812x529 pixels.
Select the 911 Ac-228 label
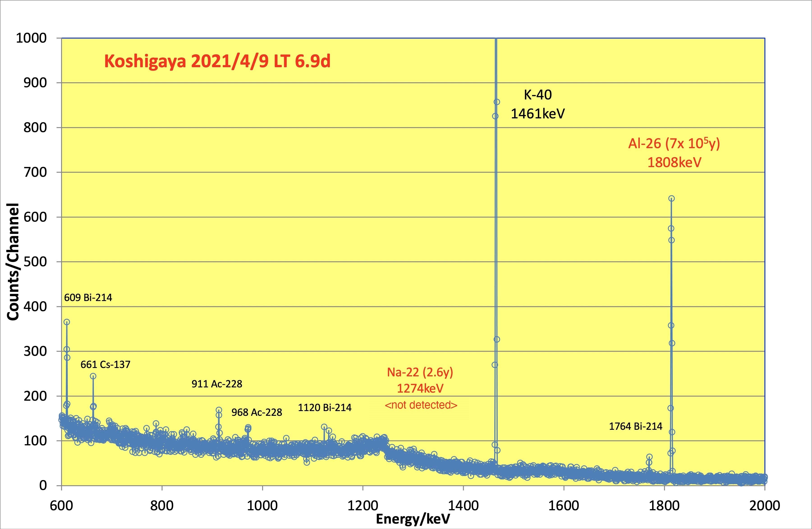[x=217, y=384]
